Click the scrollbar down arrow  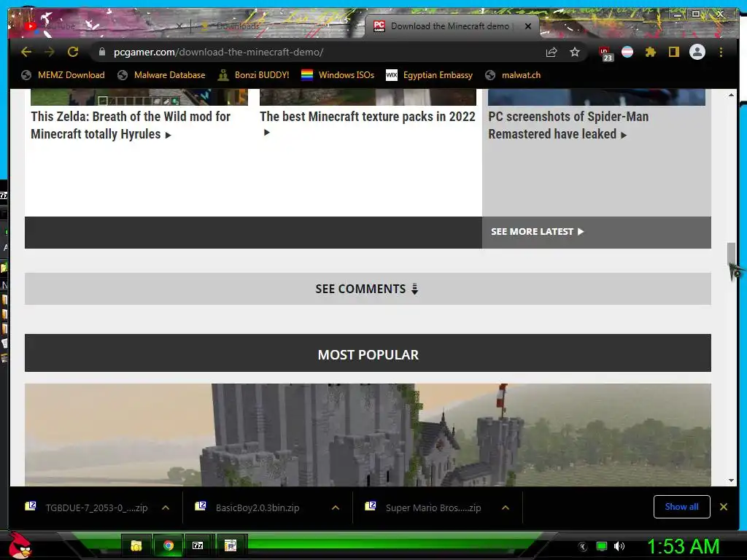tap(731, 481)
